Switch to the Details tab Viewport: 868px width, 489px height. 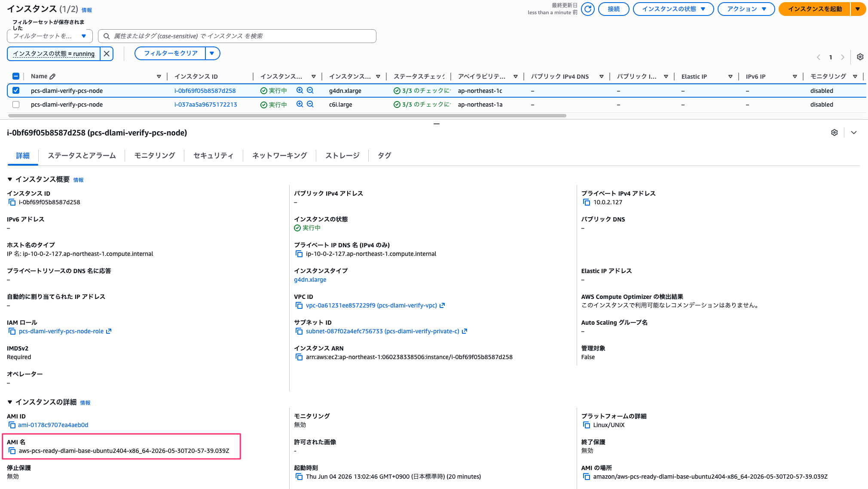(23, 156)
